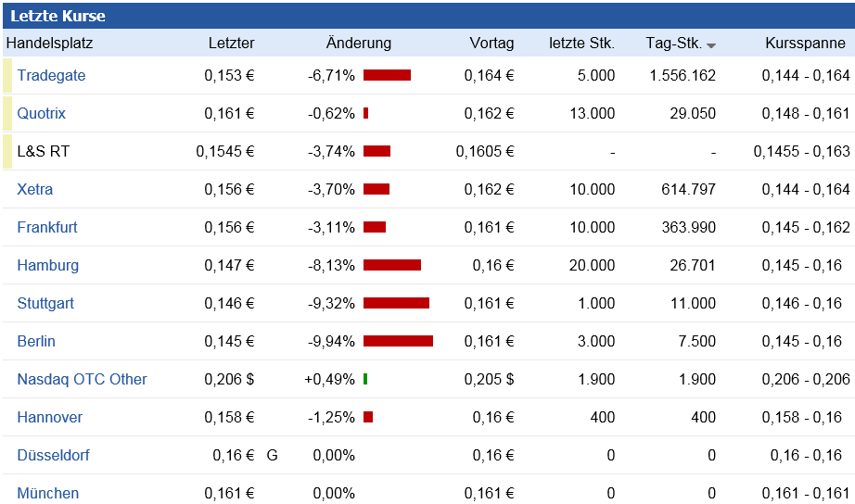The image size is (855, 504).
Task: Open the Stuttgart exchange link
Action: point(45,303)
